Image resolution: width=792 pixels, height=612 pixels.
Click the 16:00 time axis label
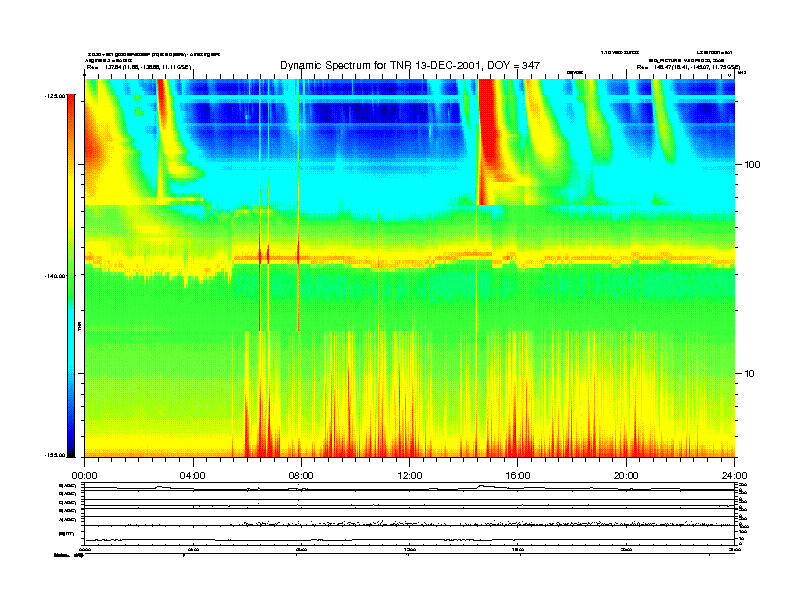pyautogui.click(x=518, y=476)
